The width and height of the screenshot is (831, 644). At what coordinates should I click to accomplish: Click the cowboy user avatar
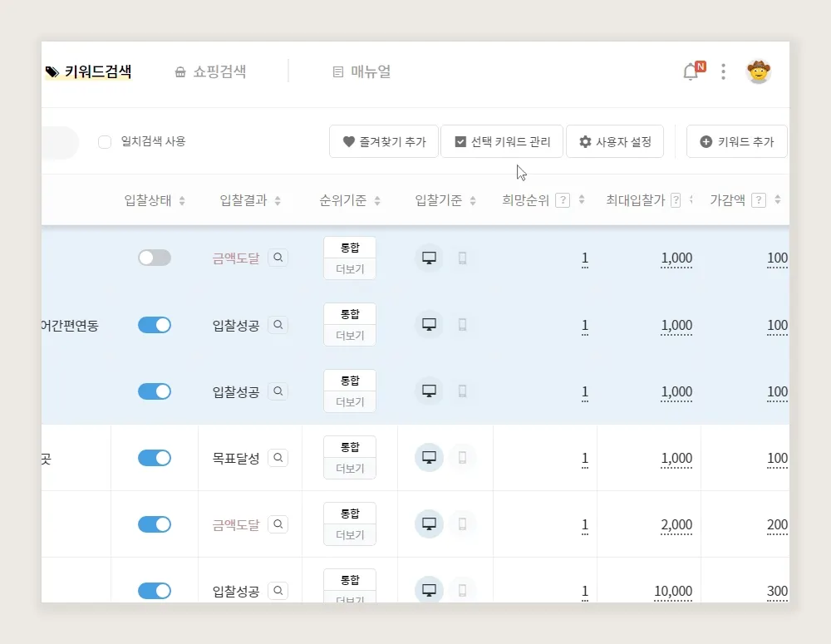[758, 71]
